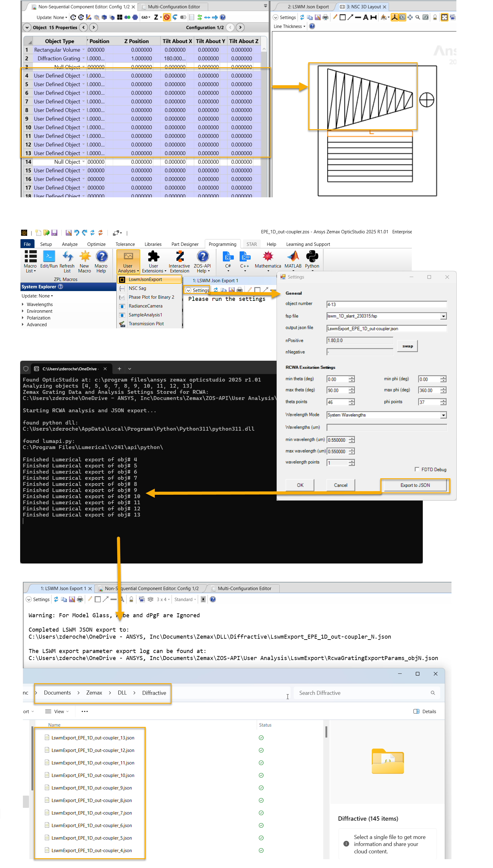Open User Analyses menu

point(128,261)
